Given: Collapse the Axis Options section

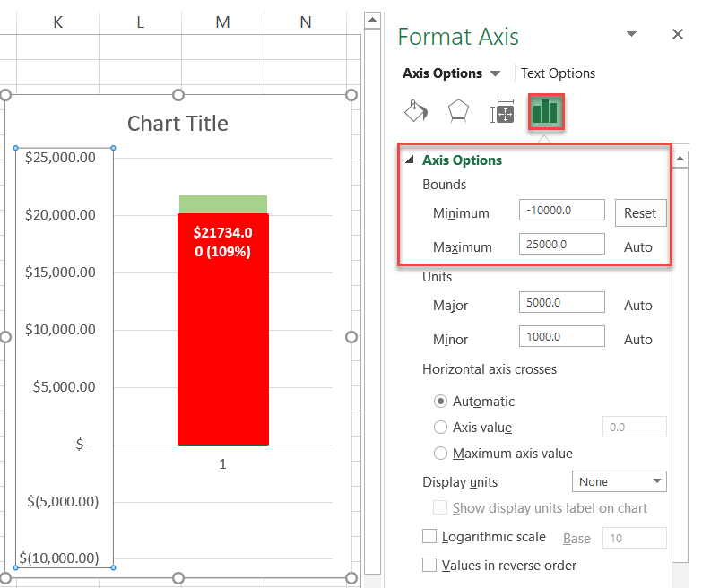Looking at the screenshot, I should coord(410,160).
